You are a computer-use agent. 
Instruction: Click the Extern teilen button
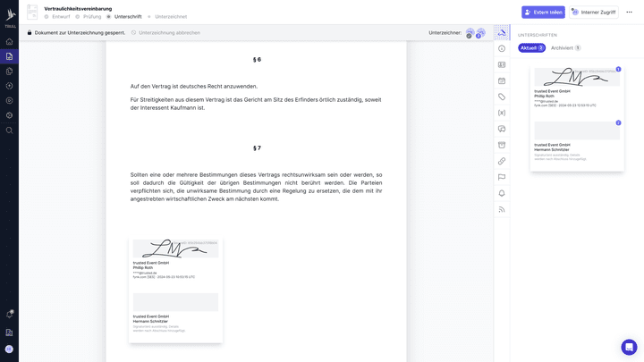point(543,13)
